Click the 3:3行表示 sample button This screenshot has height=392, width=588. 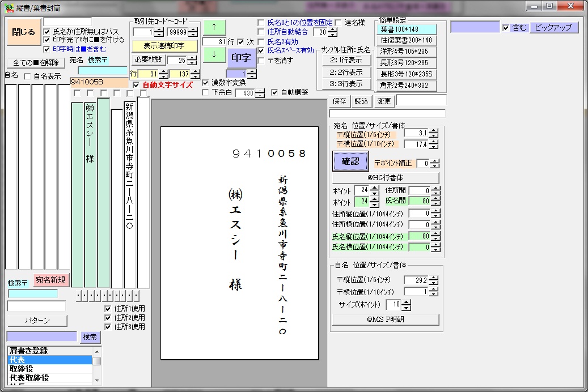[x=346, y=84]
